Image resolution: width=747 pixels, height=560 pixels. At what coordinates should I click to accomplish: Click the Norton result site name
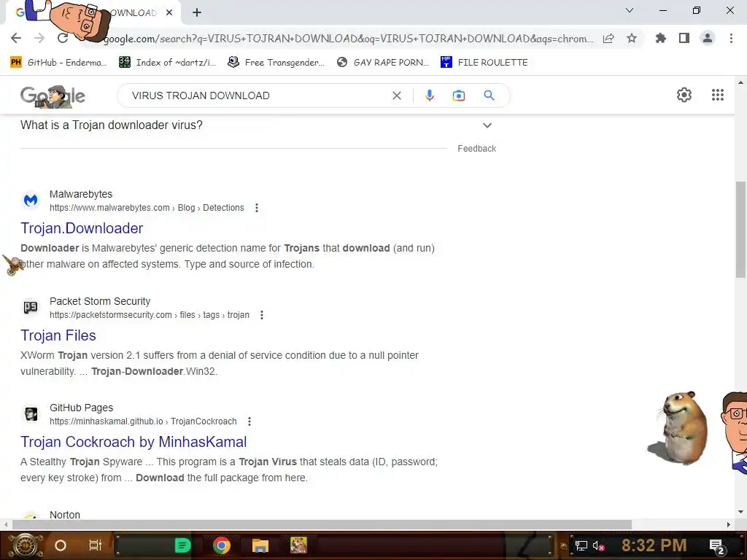pyautogui.click(x=65, y=515)
